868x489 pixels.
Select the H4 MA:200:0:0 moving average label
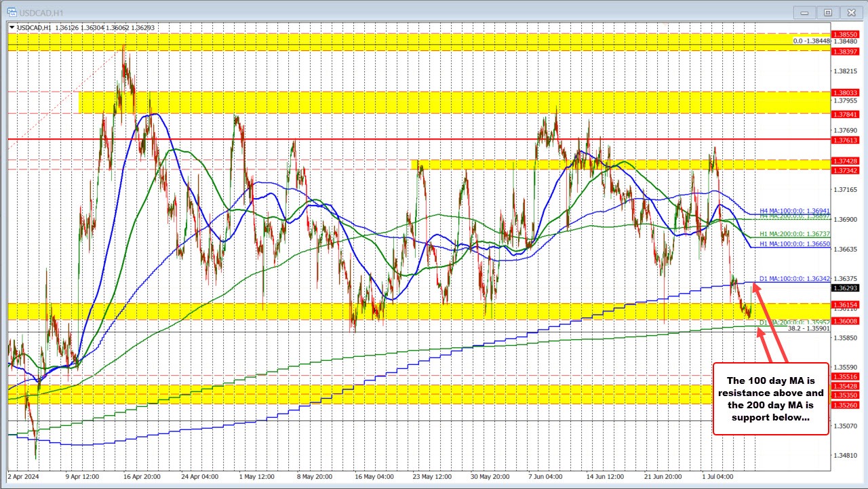pyautogui.click(x=794, y=216)
